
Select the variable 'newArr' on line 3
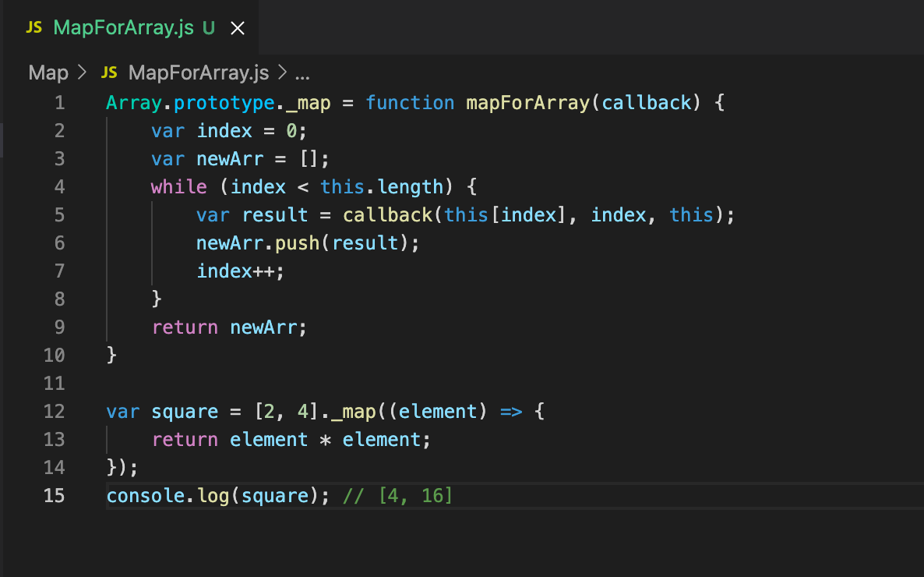tap(230, 158)
